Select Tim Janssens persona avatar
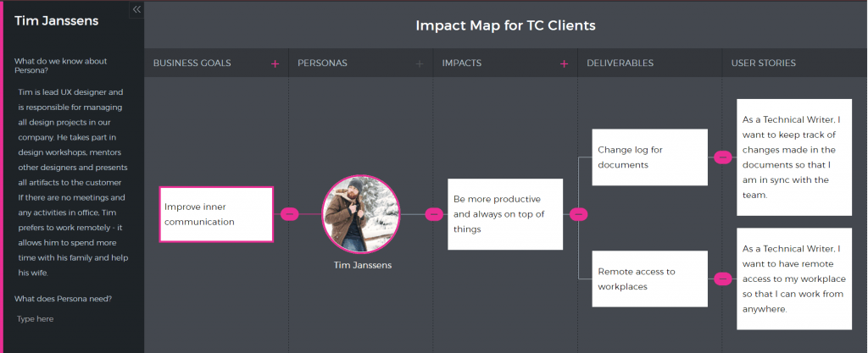This screenshot has height=353, width=868. [361, 214]
